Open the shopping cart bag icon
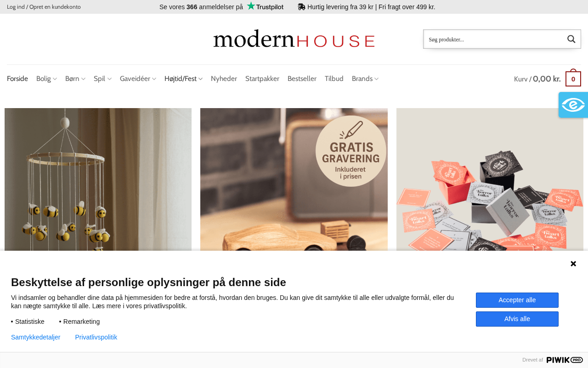The width and height of the screenshot is (588, 368). 573,78
